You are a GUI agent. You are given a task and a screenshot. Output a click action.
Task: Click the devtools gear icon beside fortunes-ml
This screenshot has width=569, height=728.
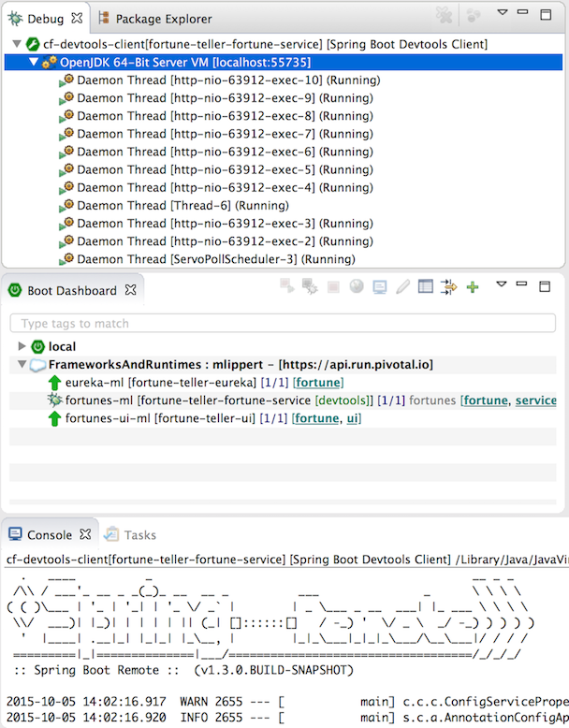54,400
